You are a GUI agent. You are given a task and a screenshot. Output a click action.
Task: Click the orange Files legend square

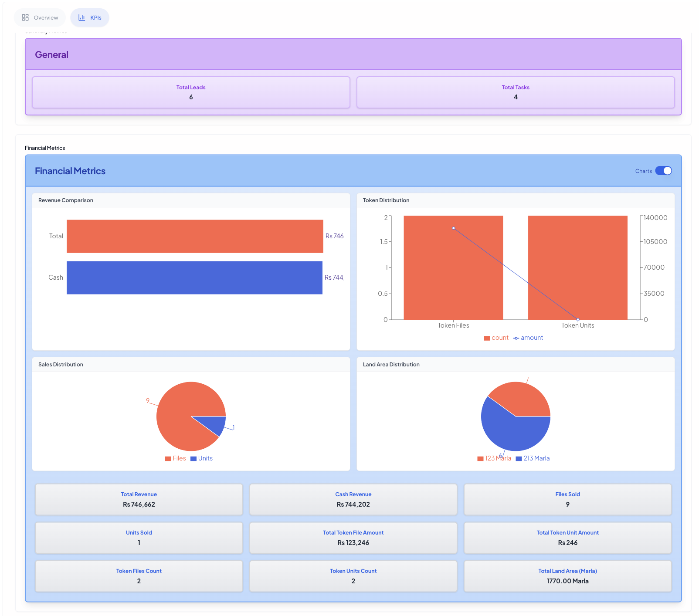click(x=167, y=458)
